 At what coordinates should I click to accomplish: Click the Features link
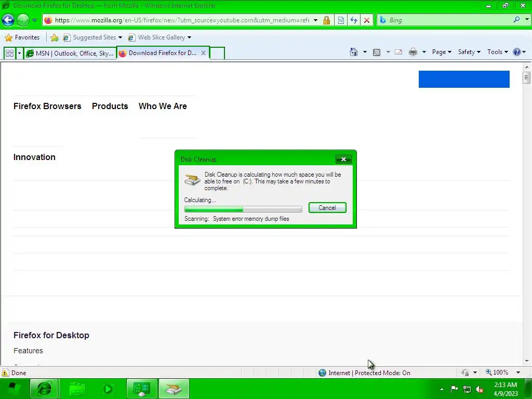pyautogui.click(x=28, y=351)
